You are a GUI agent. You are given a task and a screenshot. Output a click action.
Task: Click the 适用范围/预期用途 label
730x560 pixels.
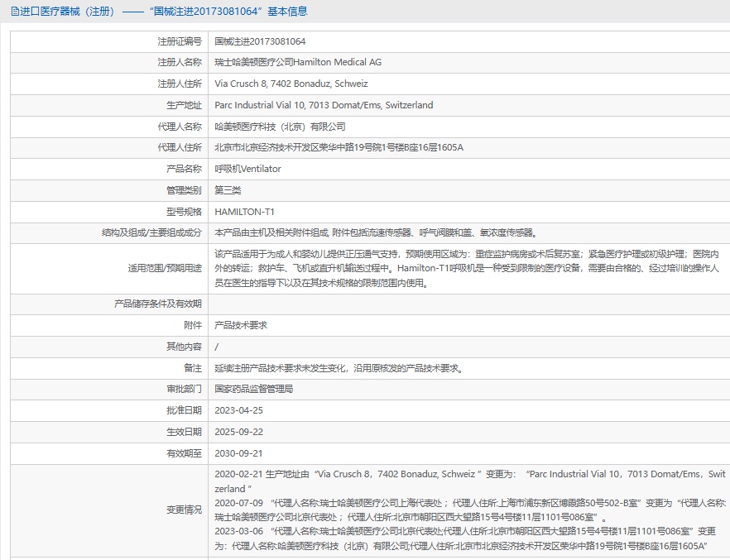pos(165,268)
